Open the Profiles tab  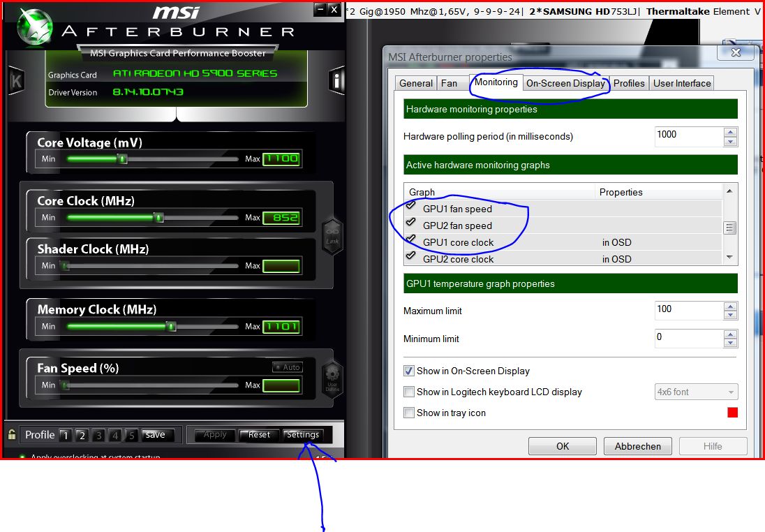tap(629, 84)
